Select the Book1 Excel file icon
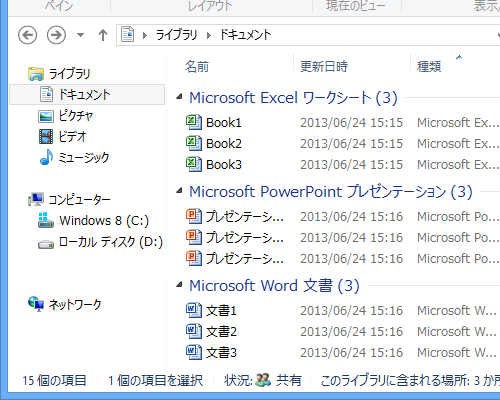This screenshot has height=400, width=500. (194, 122)
